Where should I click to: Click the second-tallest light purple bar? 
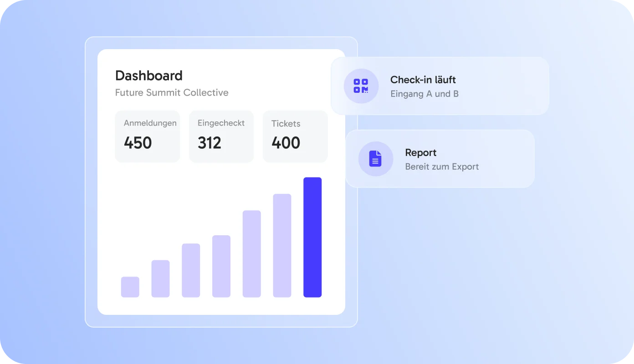coord(282,246)
